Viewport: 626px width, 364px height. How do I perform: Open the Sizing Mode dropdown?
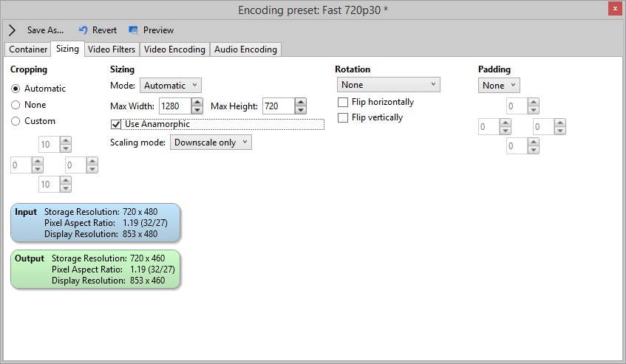tap(171, 86)
